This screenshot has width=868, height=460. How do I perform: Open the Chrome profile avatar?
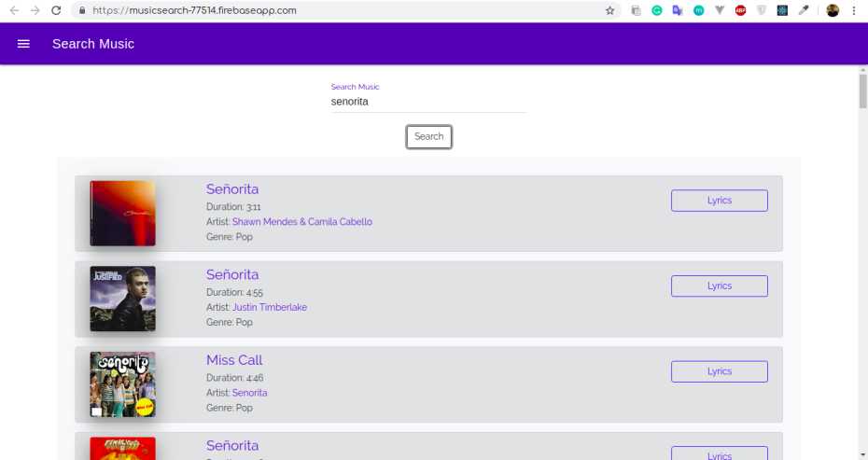832,10
